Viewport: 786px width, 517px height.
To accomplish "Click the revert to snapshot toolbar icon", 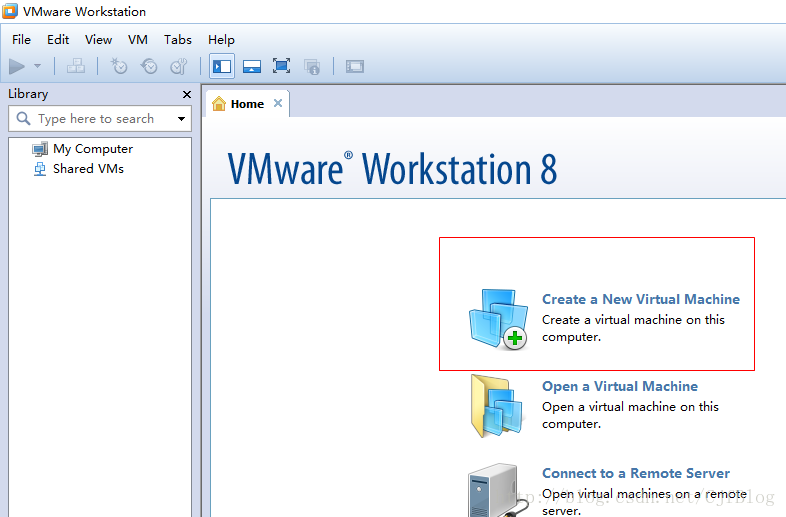I will coord(149,66).
